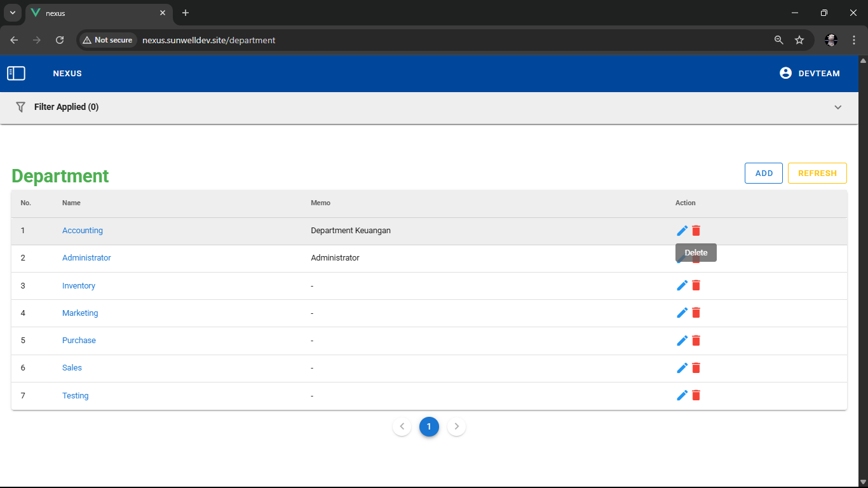Go to the next page arrow
Image resolution: width=868 pixels, height=488 pixels.
(456, 426)
